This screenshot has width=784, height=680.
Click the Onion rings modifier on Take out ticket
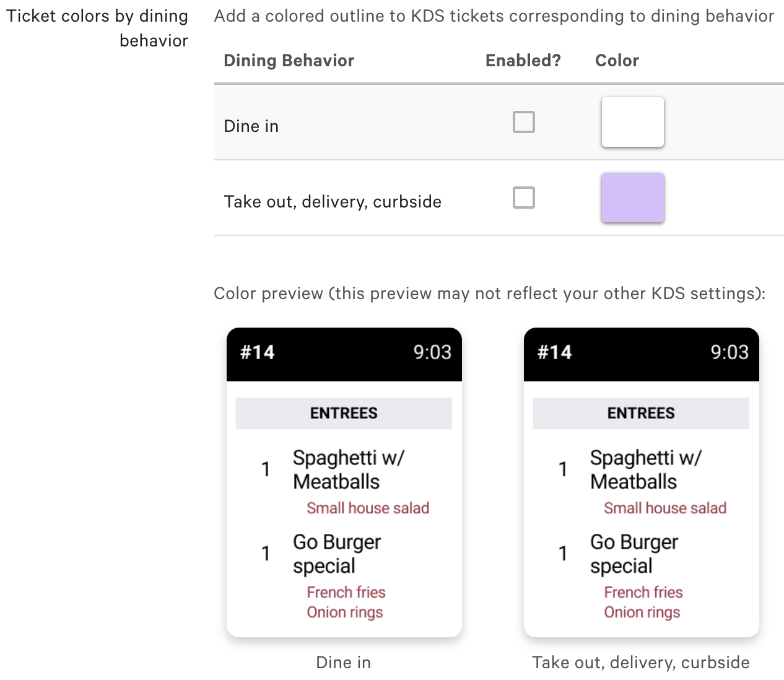pos(642,612)
